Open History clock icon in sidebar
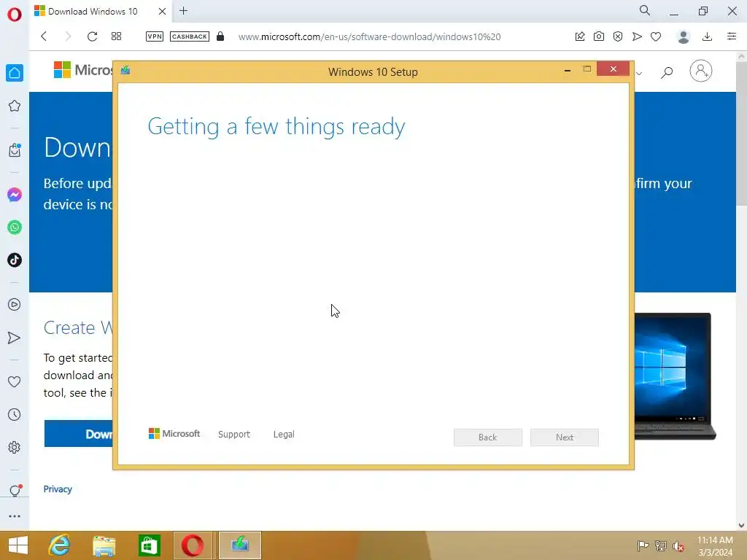The height and width of the screenshot is (560, 747). pyautogui.click(x=15, y=414)
